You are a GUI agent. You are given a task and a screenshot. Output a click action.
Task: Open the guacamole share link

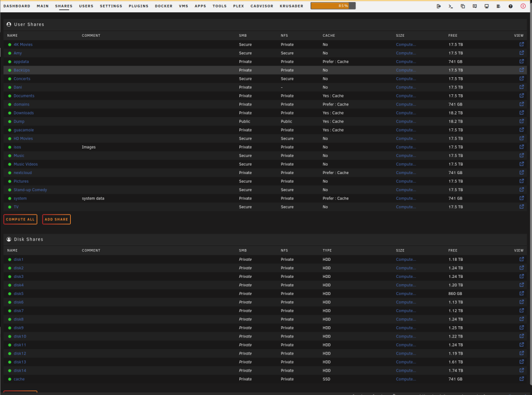pos(24,130)
